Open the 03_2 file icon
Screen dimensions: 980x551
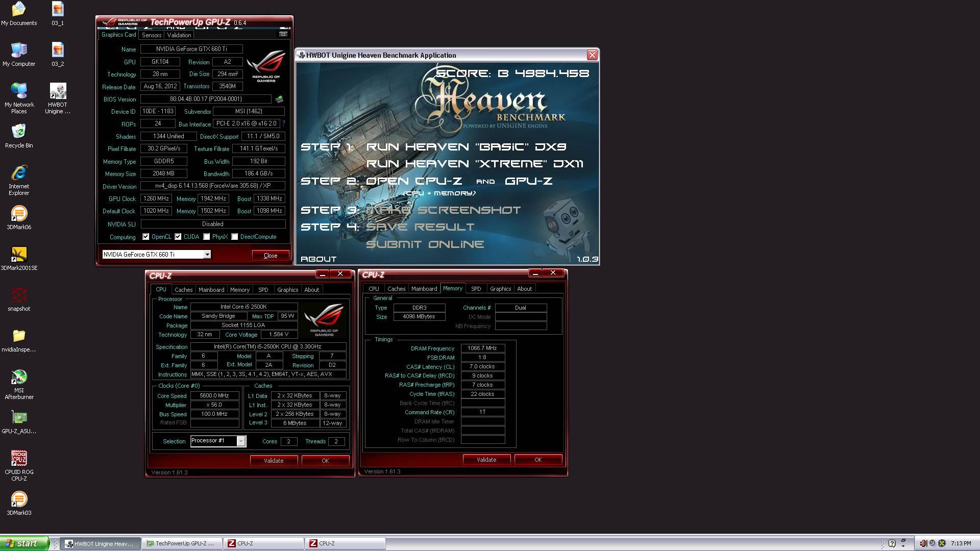click(x=58, y=54)
